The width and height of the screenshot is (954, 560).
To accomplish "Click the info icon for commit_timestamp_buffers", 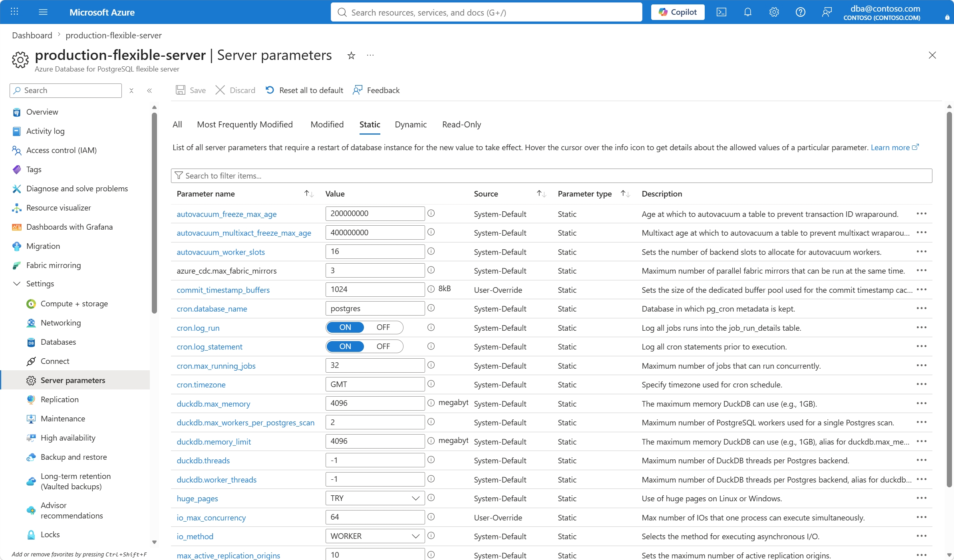I will coord(431,289).
